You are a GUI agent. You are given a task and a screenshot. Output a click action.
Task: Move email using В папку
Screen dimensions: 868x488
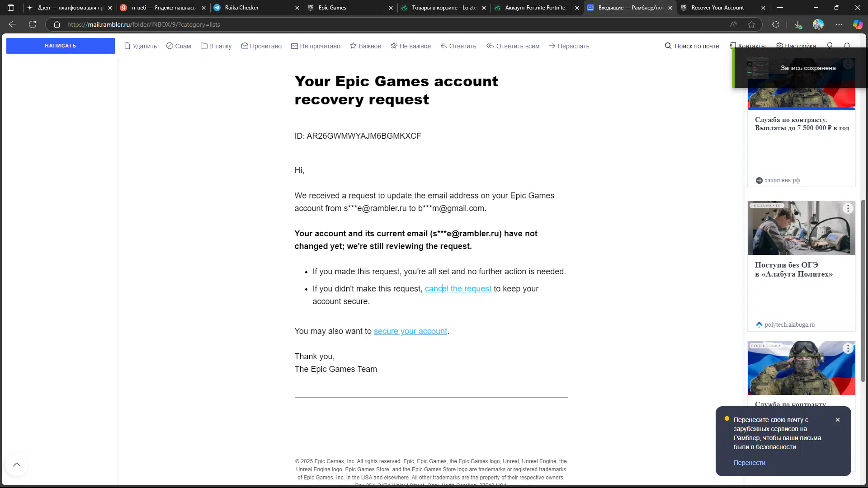point(216,46)
